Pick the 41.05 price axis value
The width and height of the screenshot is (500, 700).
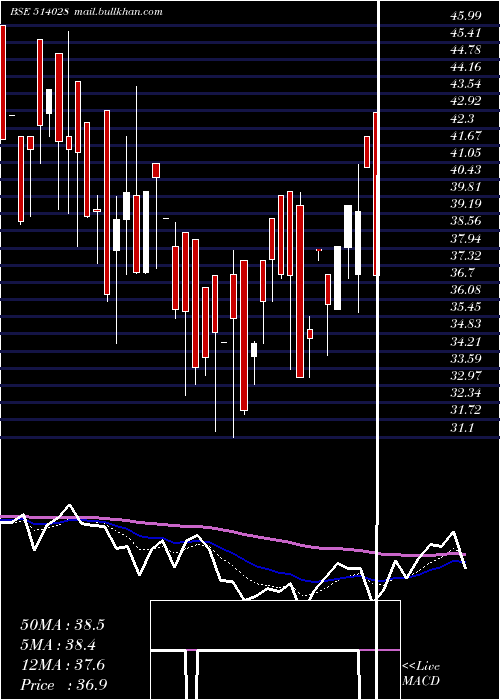(466, 153)
